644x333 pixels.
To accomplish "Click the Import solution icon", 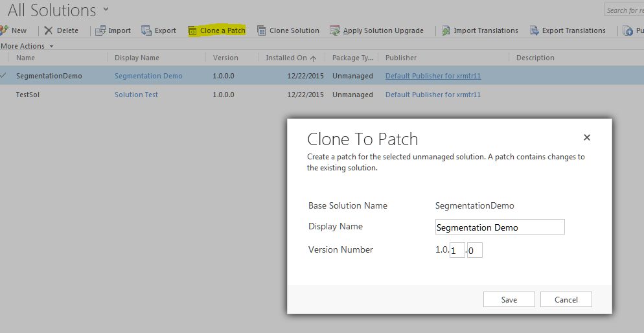I will tap(100, 30).
